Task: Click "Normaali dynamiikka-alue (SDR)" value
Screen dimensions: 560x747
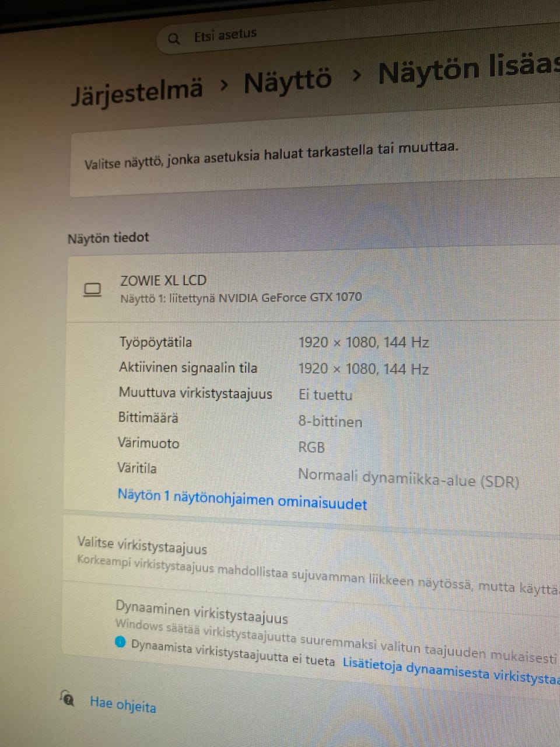Action: [x=408, y=478]
